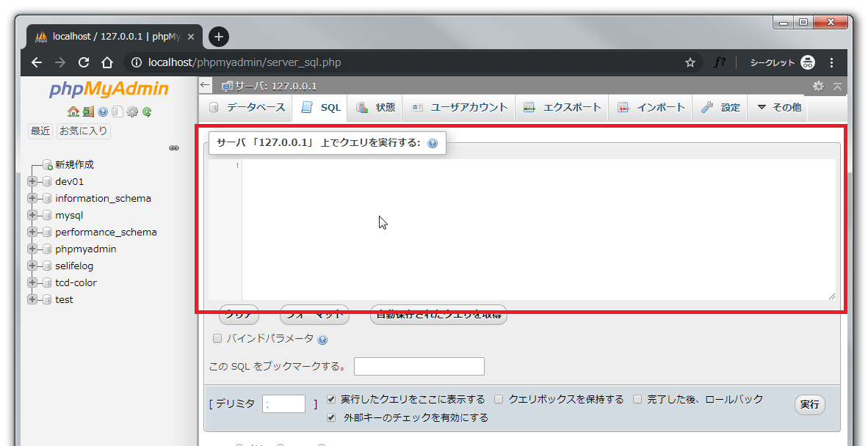Expand the mysql database node
The width and height of the screenshot is (868, 446).
32,216
